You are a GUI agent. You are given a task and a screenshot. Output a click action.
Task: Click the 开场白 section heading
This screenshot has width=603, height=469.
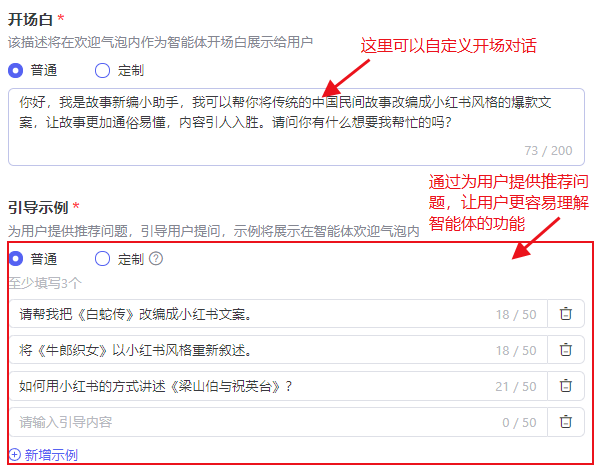(30, 19)
